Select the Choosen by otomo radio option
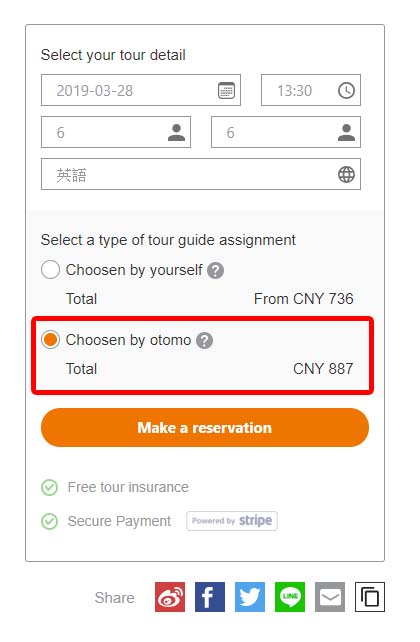The image size is (420, 642). coord(50,340)
